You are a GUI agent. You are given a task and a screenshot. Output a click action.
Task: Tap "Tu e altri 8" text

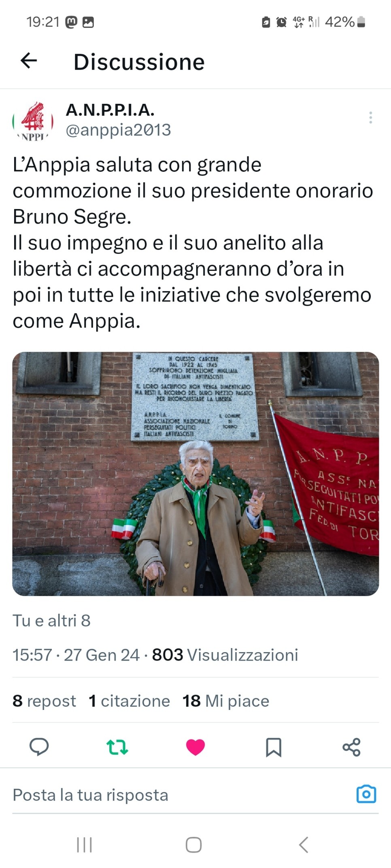51,621
